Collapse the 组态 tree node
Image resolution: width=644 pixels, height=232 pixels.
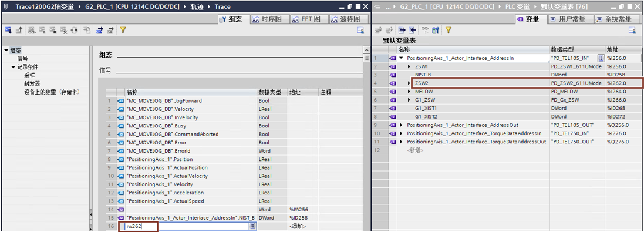coord(6,51)
